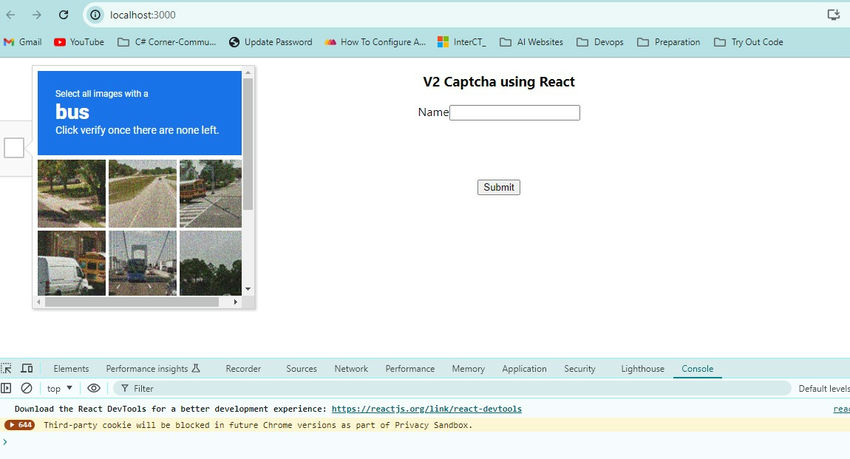Click the browser forward arrow

click(37, 15)
